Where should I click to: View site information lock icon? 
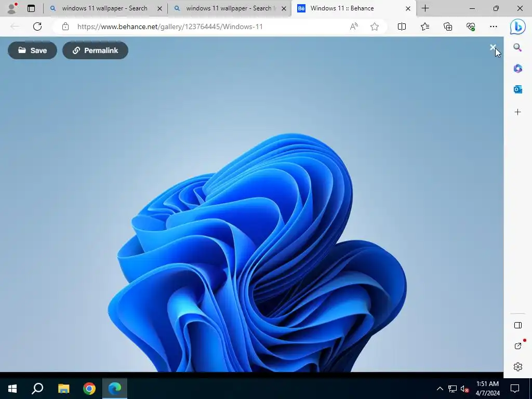pos(65,26)
